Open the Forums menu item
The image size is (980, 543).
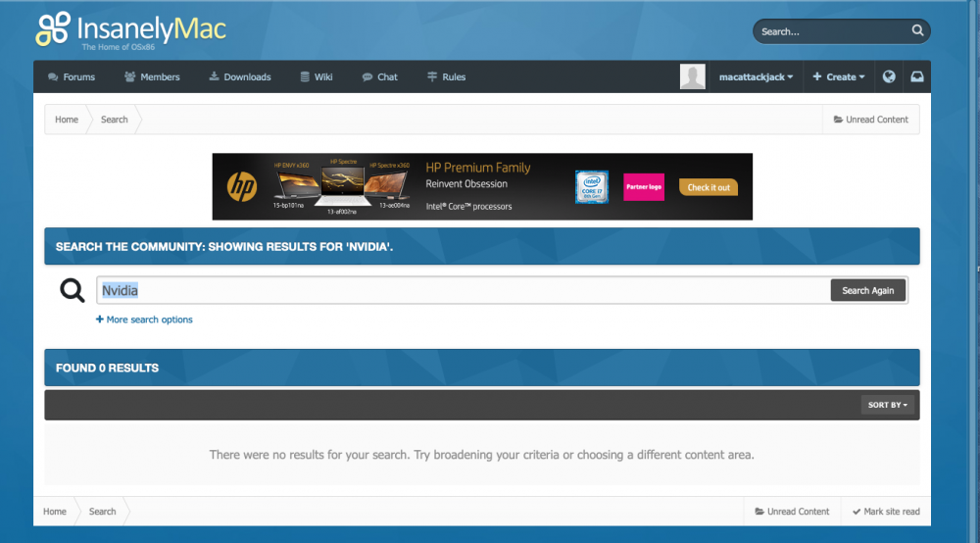click(72, 76)
